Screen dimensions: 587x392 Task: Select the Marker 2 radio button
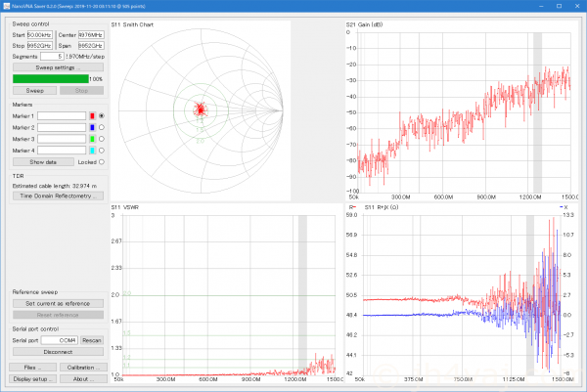pyautogui.click(x=102, y=127)
